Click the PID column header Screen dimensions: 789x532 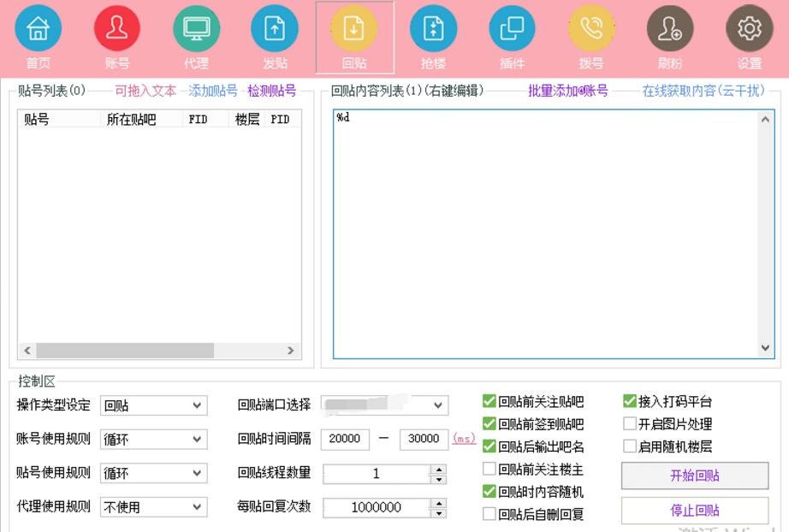point(282,119)
